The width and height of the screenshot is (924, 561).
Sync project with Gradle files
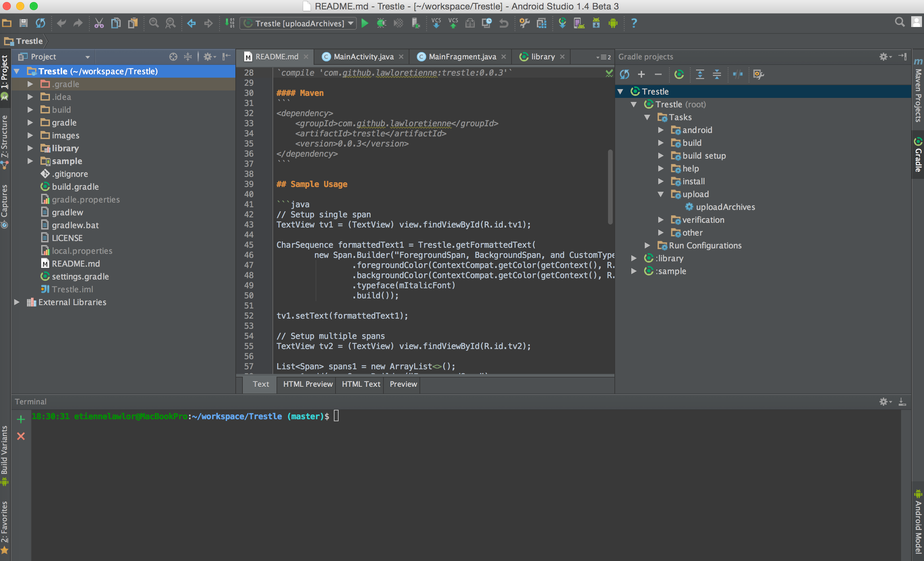(x=562, y=23)
